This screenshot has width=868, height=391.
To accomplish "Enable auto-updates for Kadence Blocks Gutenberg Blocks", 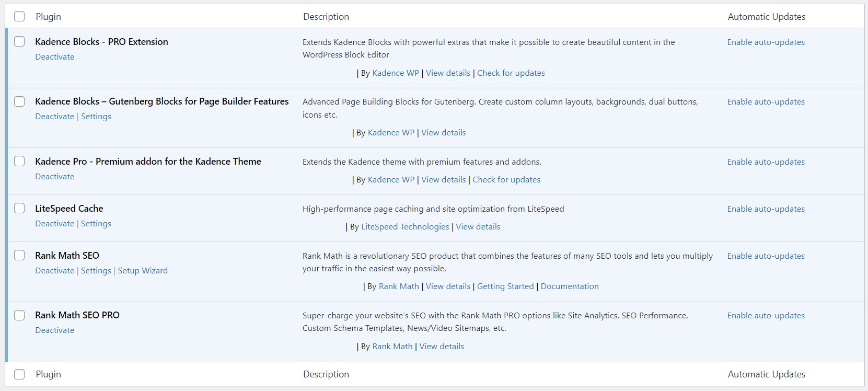I will coord(766,102).
